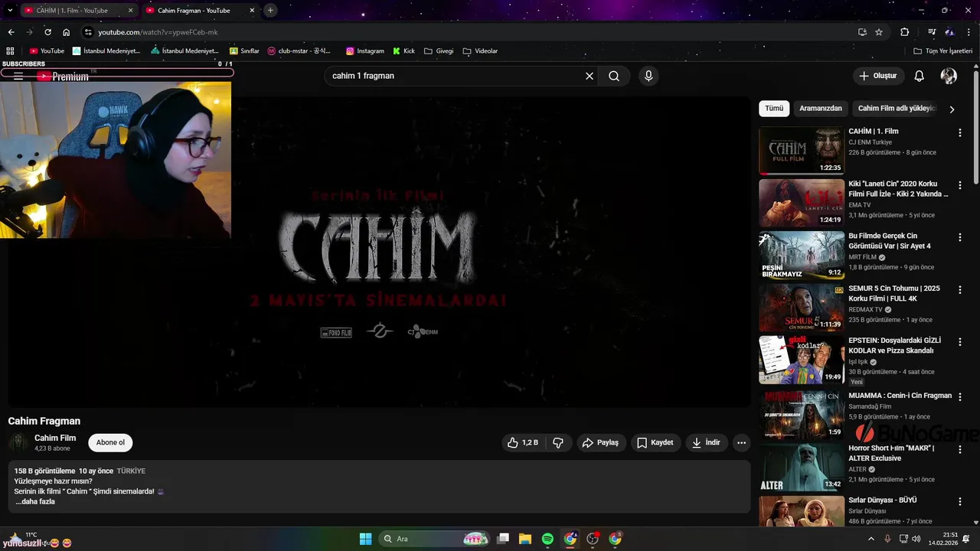Open options for Sir Ayet 4 video
The width and height of the screenshot is (980, 551).
click(x=960, y=237)
